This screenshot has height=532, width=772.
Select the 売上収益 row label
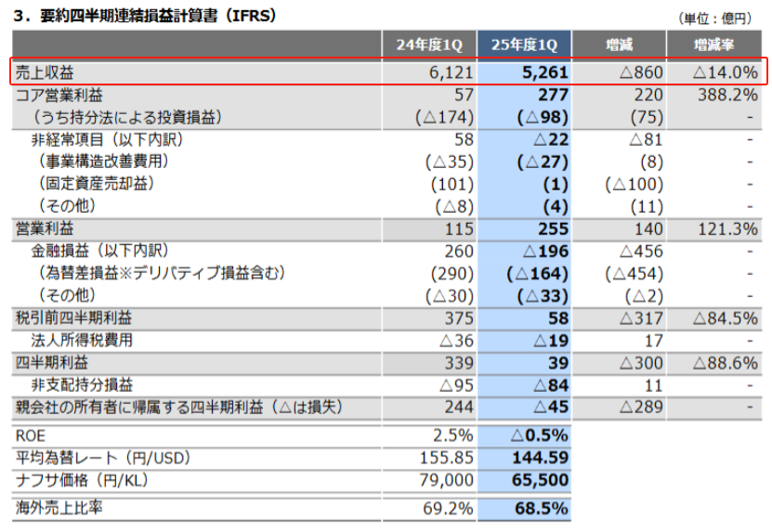tap(45, 72)
